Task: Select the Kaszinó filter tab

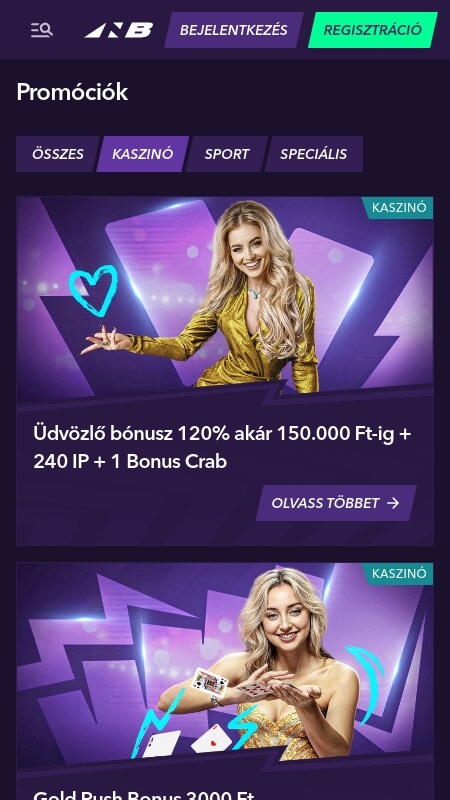Action: pos(142,154)
